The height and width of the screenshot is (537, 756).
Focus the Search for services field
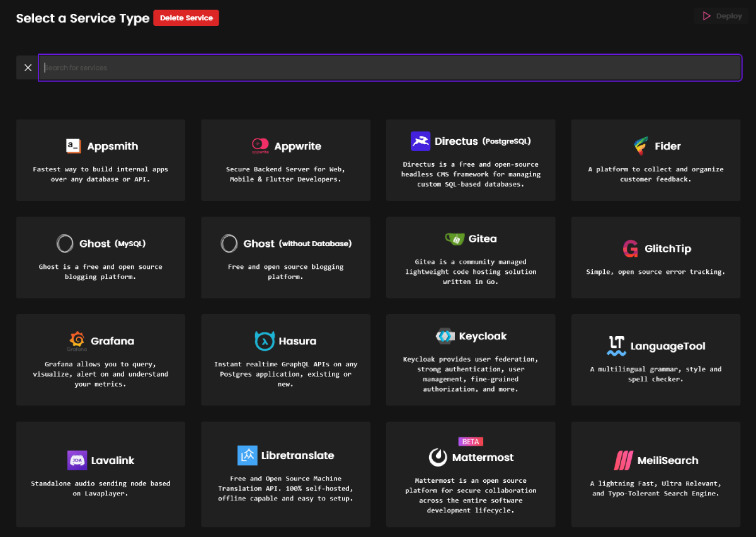390,67
